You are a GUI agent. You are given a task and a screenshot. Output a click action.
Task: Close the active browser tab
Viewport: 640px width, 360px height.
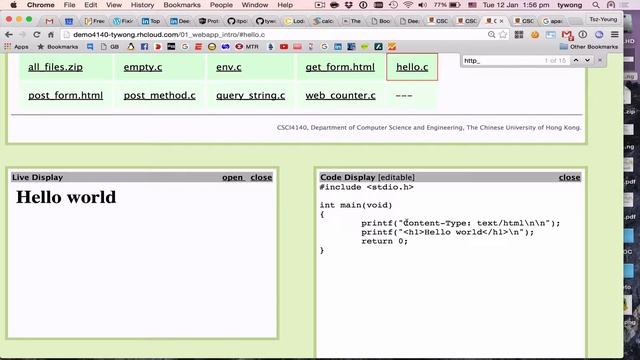[502, 21]
